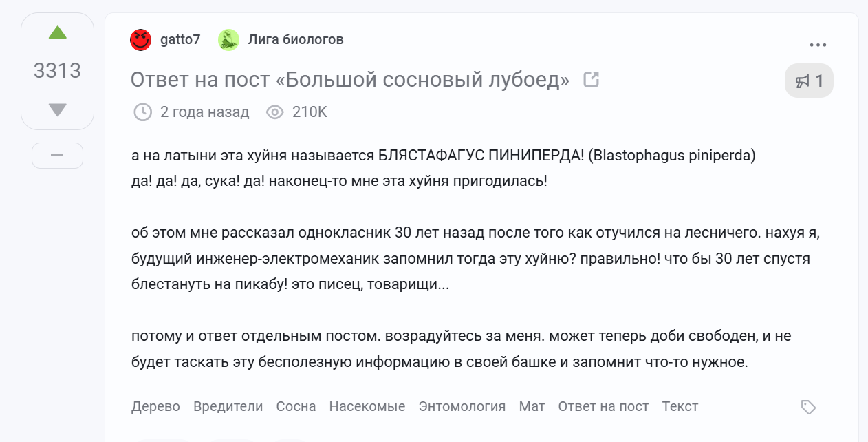Open gatto7's red smiley avatar
The image size is (868, 442).
(140, 40)
